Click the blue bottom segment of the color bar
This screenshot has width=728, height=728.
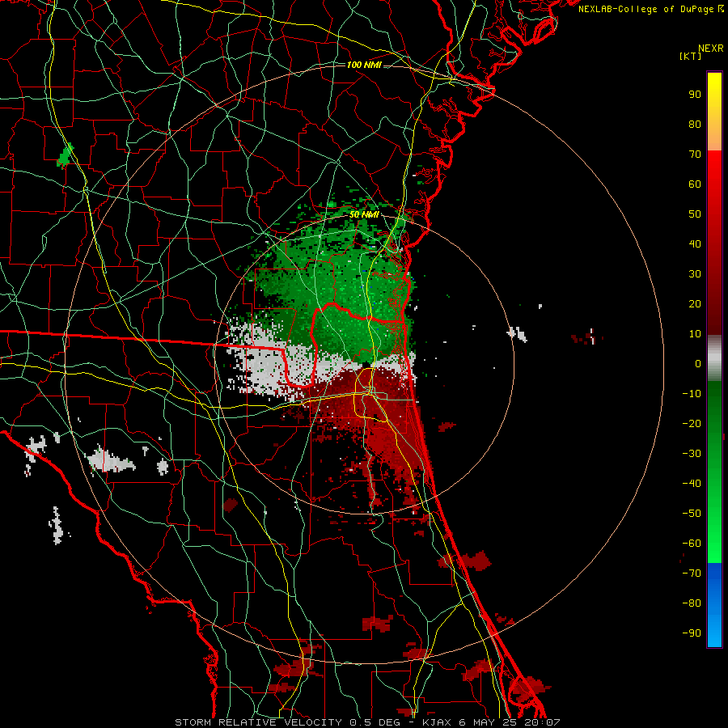[714, 605]
